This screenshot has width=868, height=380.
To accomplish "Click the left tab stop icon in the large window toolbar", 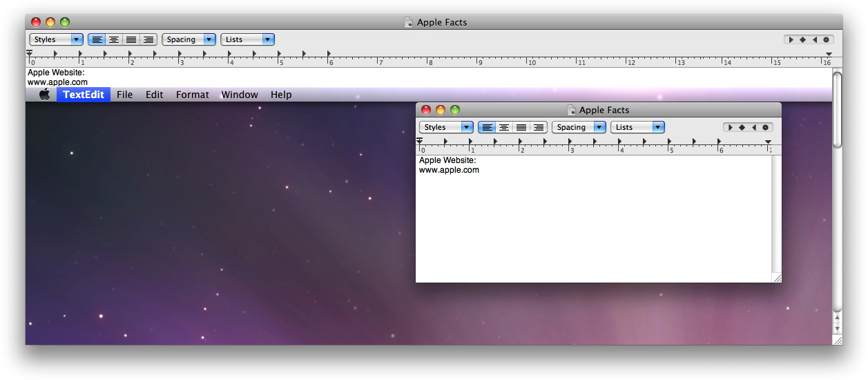I will pyautogui.click(x=791, y=40).
